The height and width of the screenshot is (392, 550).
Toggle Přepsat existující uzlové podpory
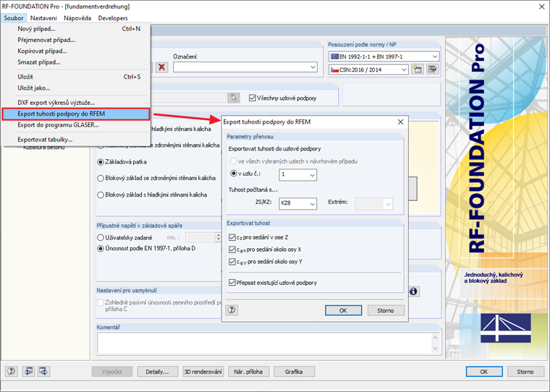click(232, 283)
